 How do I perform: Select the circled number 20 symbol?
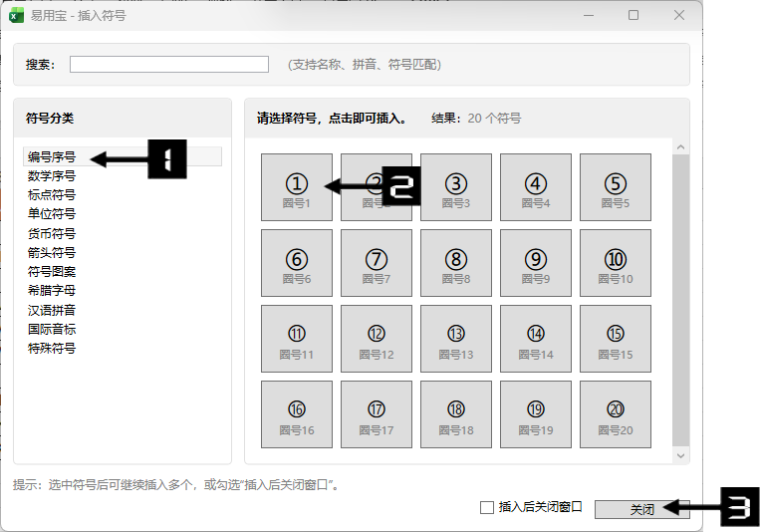[615, 415]
